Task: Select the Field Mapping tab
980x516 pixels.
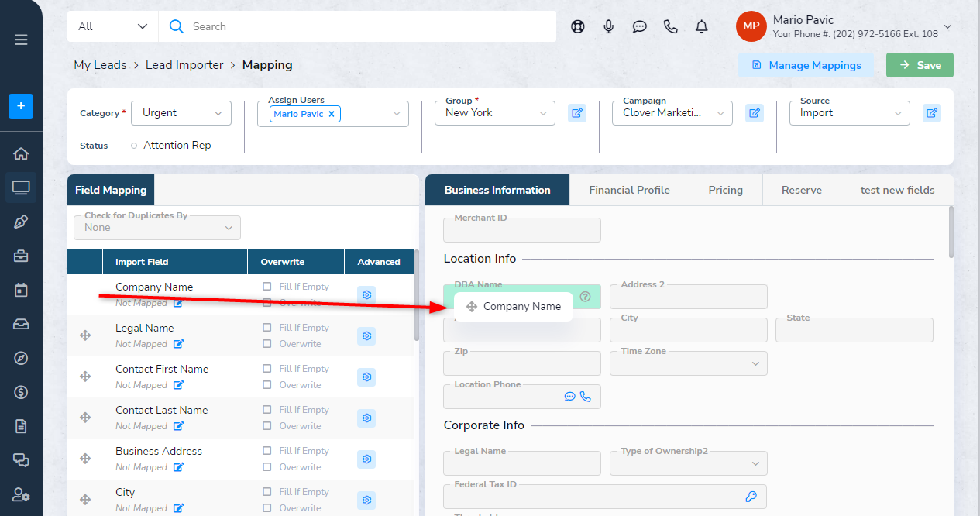Action: click(x=111, y=190)
